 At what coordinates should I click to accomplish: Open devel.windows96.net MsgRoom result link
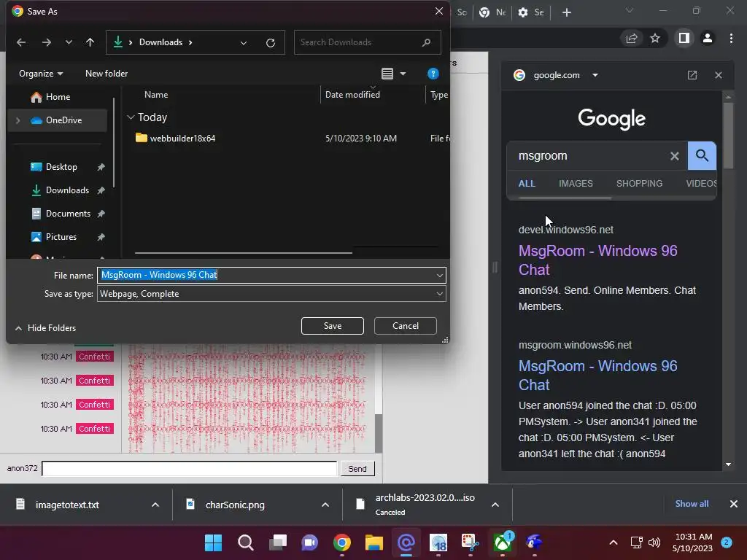pos(597,260)
